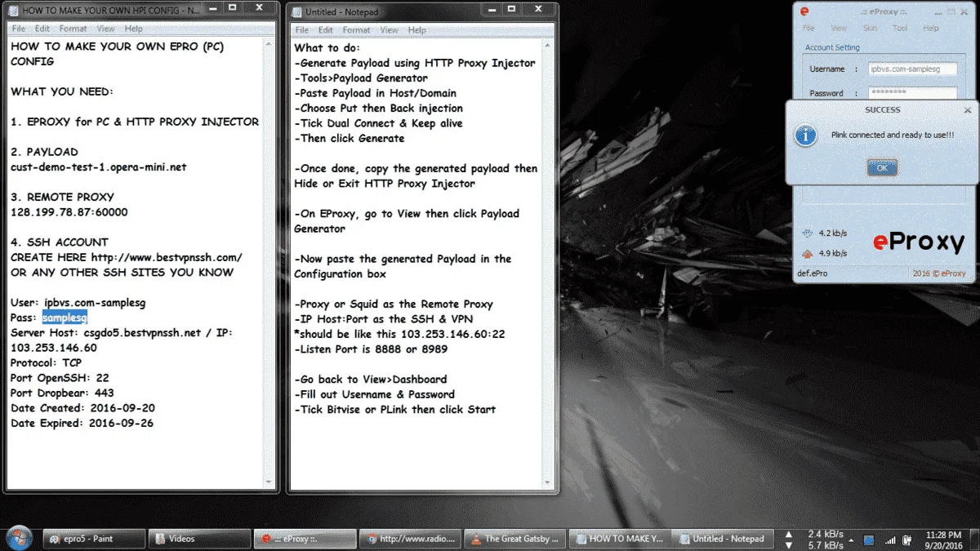Click the Notepad icon in HOW TO MAKE title bar
The width and height of the screenshot is (980, 551).
pyautogui.click(x=13, y=11)
